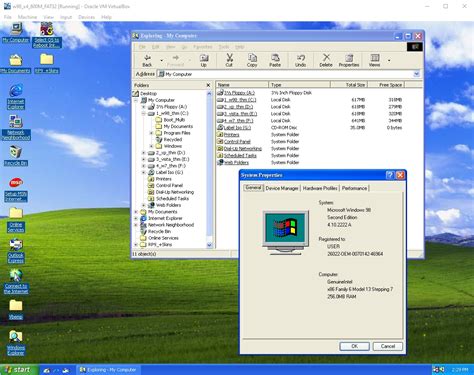
Task: Open the Hardware Profiles tab
Action: (x=320, y=188)
